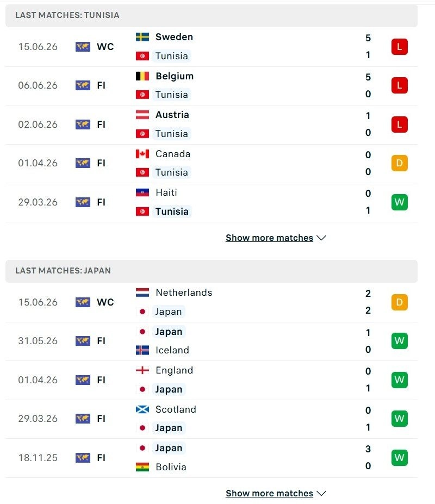Click the Canada flag icon
435x504 pixels.
(x=142, y=154)
